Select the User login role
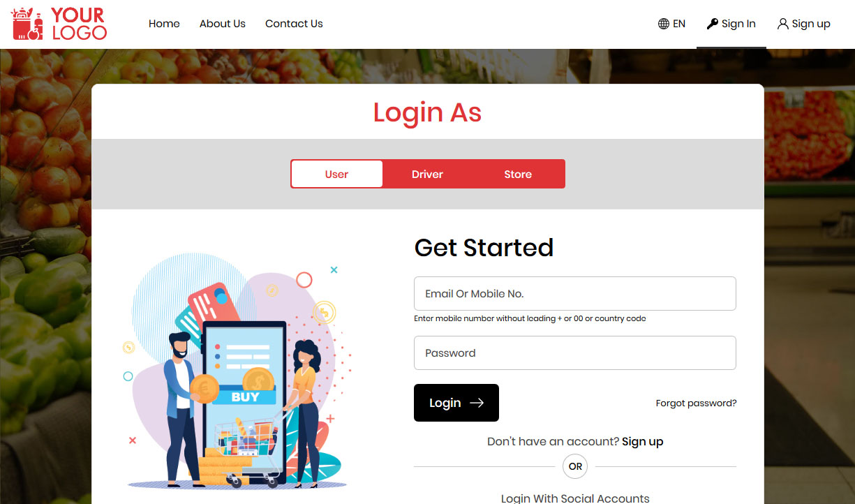 [x=336, y=174]
